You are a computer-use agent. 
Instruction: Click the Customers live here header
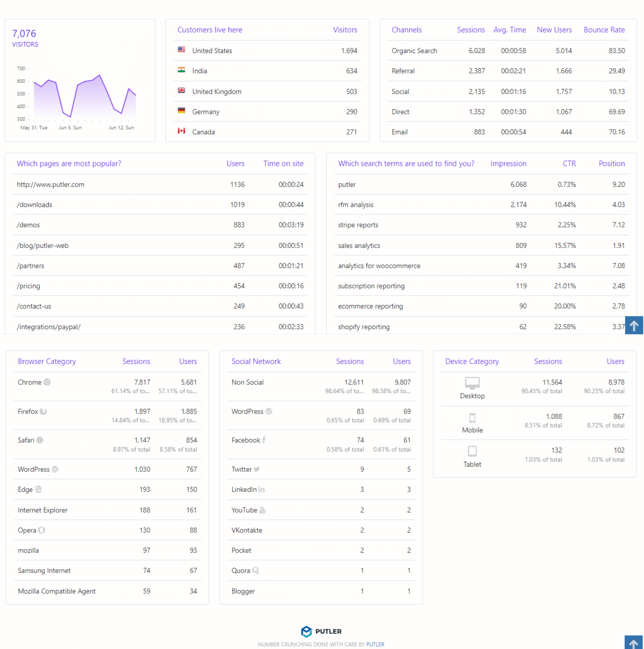(x=210, y=30)
